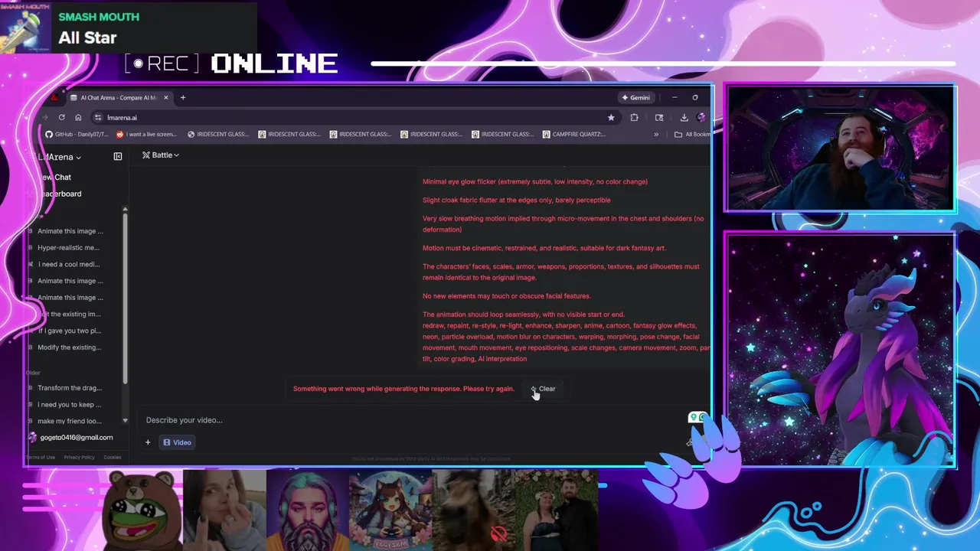Click the sidebar scrollbar down arrow
This screenshot has height=551, width=980.
click(x=125, y=420)
